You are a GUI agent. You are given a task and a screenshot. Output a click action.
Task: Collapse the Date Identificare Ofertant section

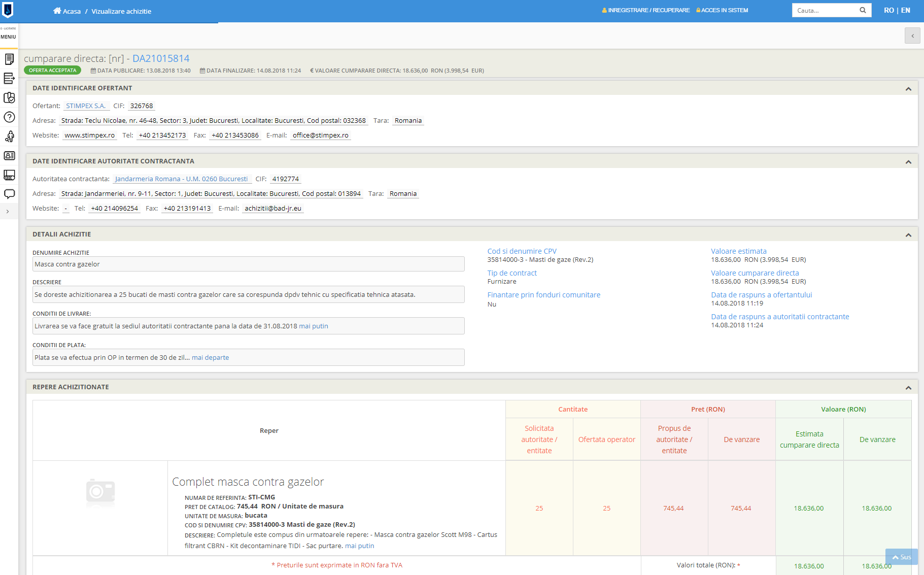[908, 89]
